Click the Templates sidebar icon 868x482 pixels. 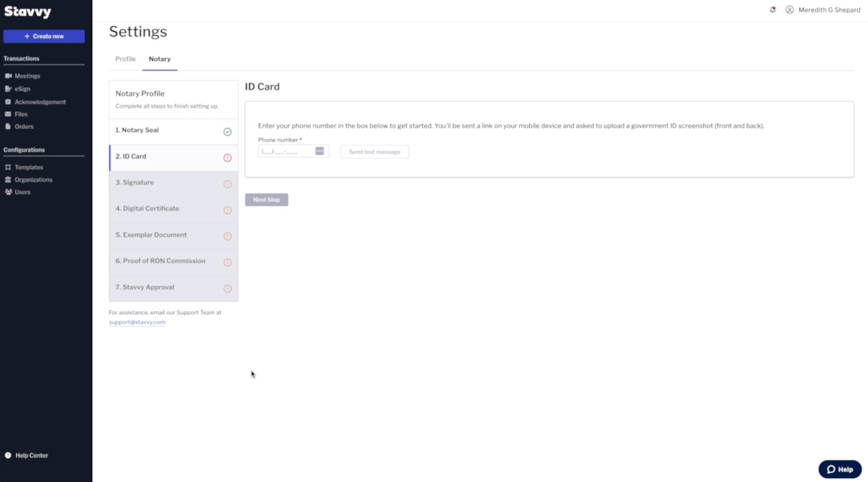pyautogui.click(x=8, y=167)
